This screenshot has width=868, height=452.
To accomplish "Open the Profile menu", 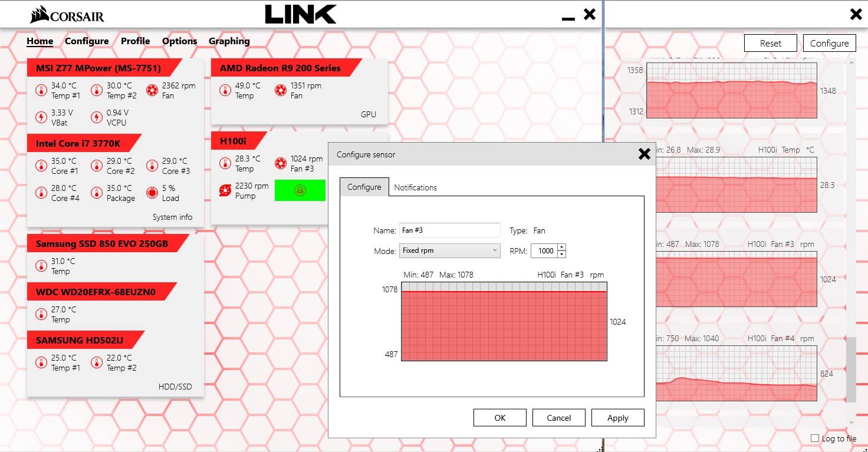I will point(136,41).
